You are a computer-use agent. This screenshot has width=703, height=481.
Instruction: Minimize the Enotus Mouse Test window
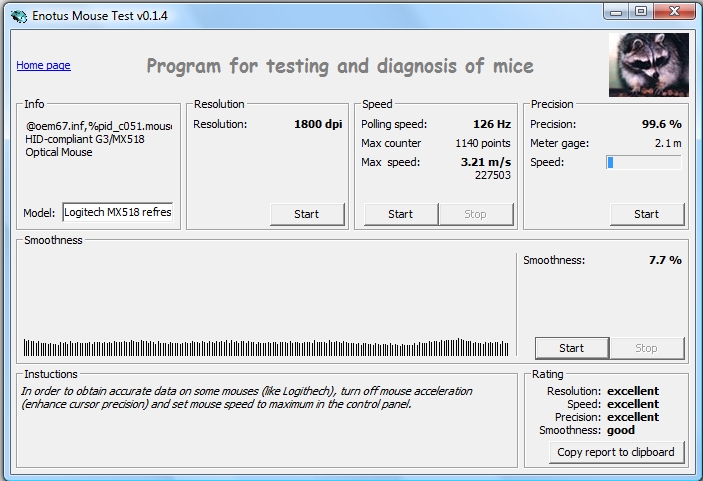(616, 12)
